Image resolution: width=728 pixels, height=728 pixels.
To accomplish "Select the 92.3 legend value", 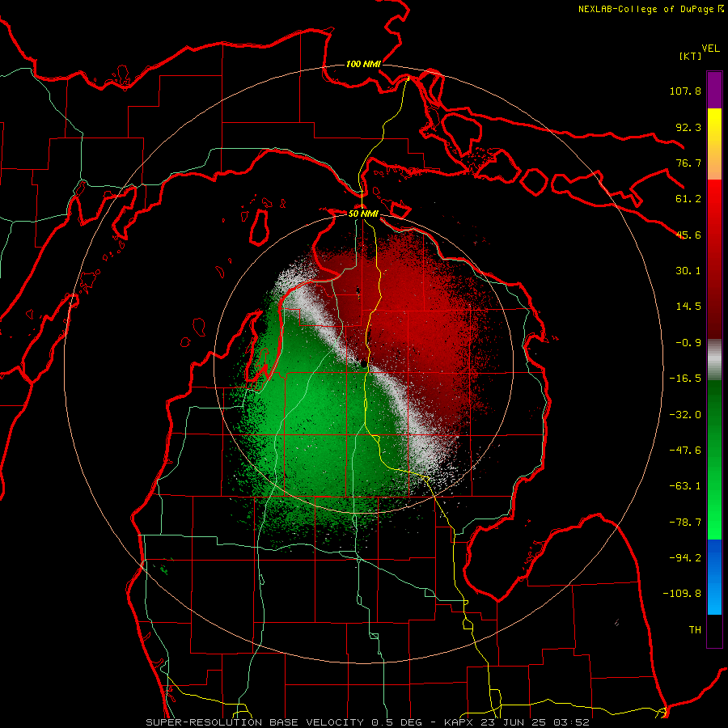I will pyautogui.click(x=688, y=127).
